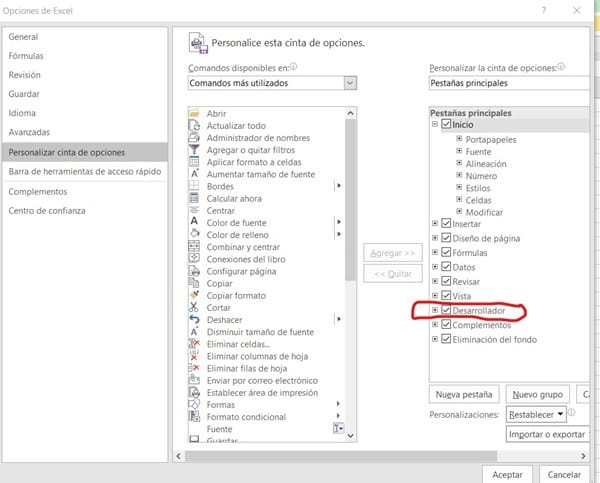Screen dimensions: 600x483
Task: Click the Formas shapes icon
Action: [x=194, y=404]
